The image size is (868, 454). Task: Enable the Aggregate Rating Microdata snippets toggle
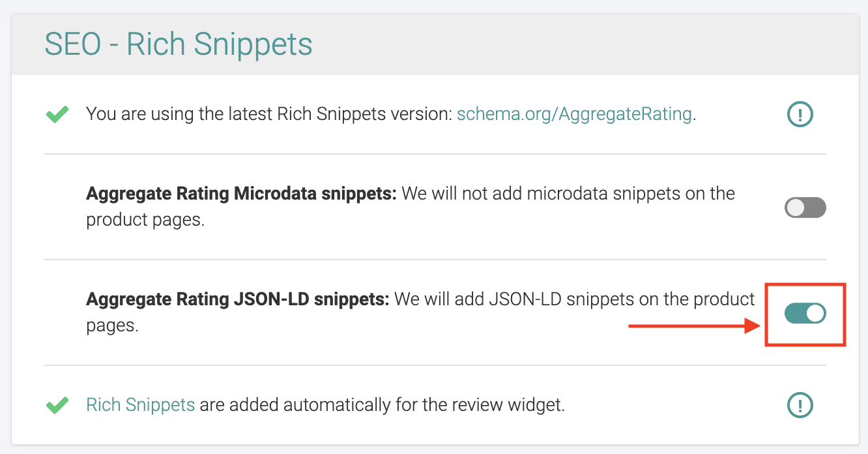pos(805,208)
